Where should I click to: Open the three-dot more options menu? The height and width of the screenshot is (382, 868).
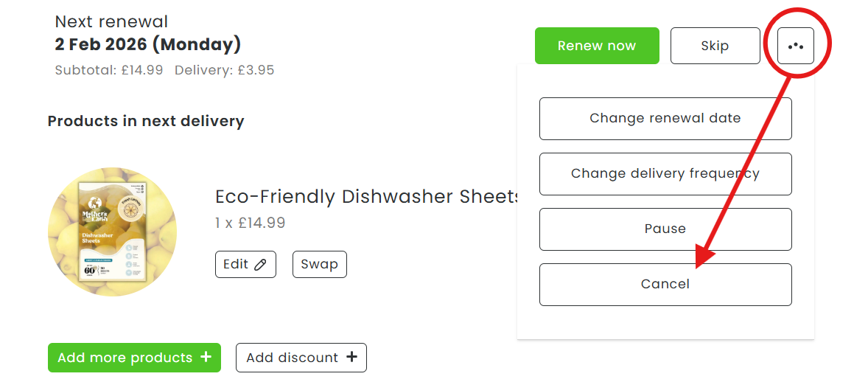tap(795, 46)
